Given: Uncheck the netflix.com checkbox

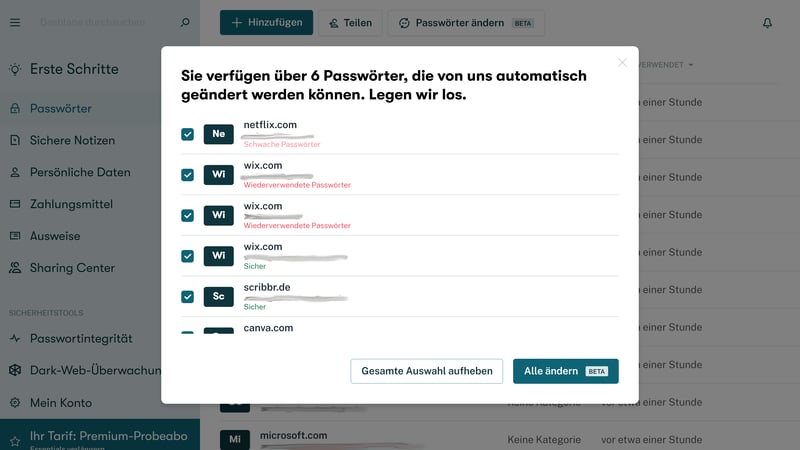Looking at the screenshot, I should 187,134.
